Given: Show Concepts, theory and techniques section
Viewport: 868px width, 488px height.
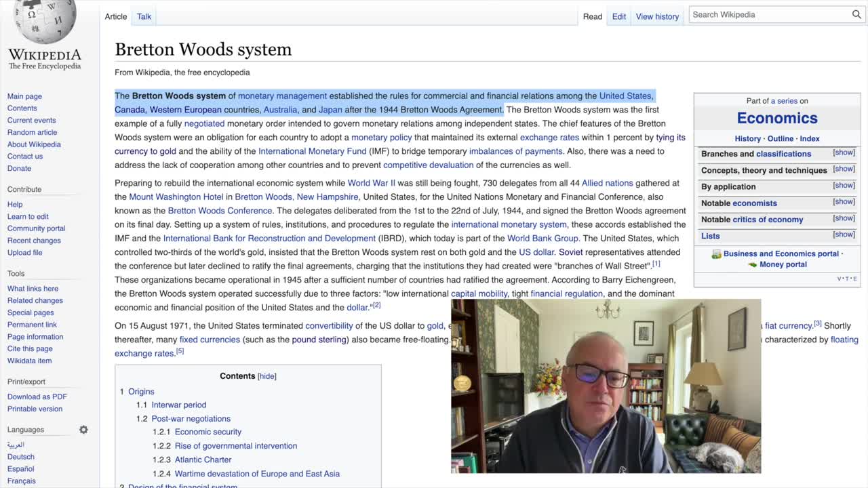Looking at the screenshot, I should tap(844, 169).
